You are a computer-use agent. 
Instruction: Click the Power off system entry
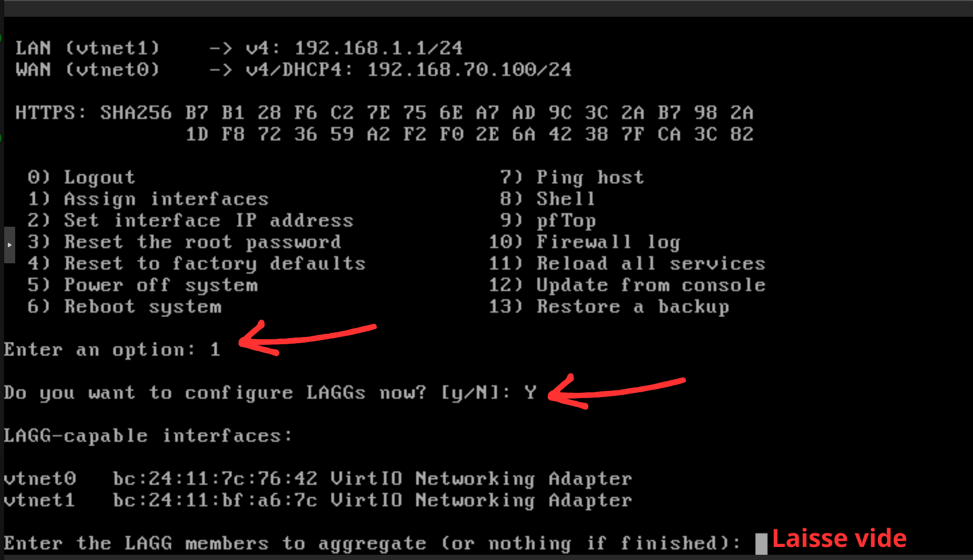[x=143, y=285]
